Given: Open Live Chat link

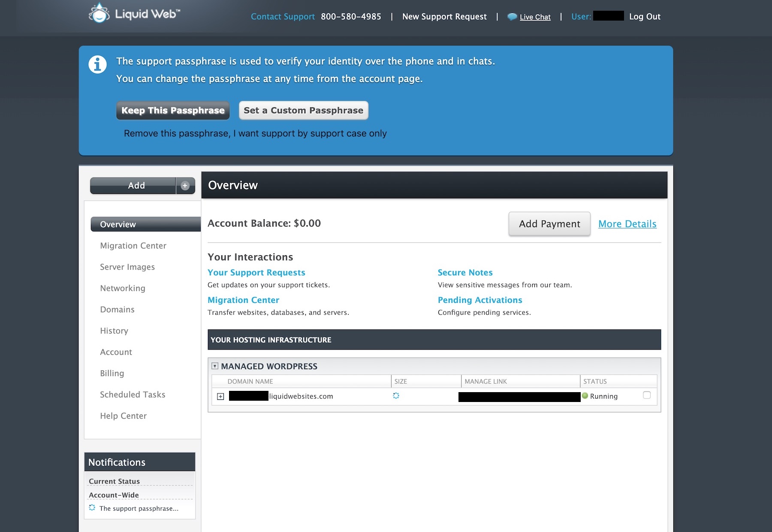Looking at the screenshot, I should pos(535,17).
